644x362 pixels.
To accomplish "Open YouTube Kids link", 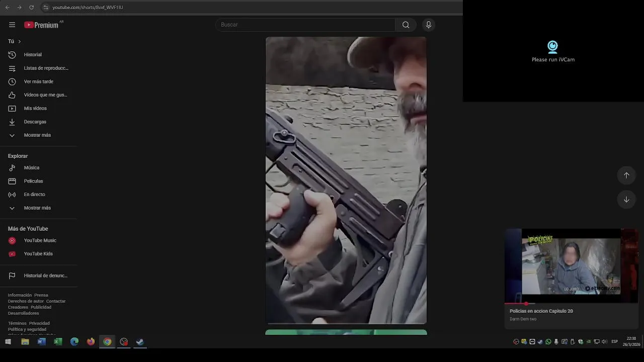I will coord(38,254).
